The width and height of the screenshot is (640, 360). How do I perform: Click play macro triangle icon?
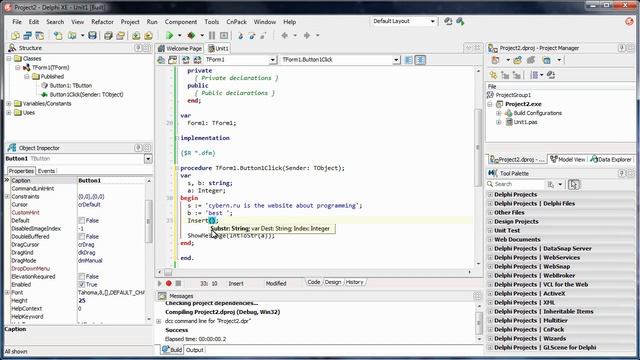pyautogui.click(x=160, y=283)
